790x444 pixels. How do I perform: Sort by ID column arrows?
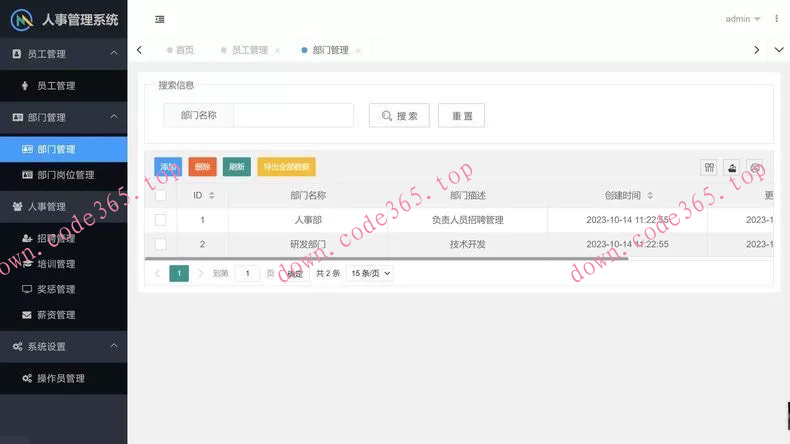(x=212, y=196)
